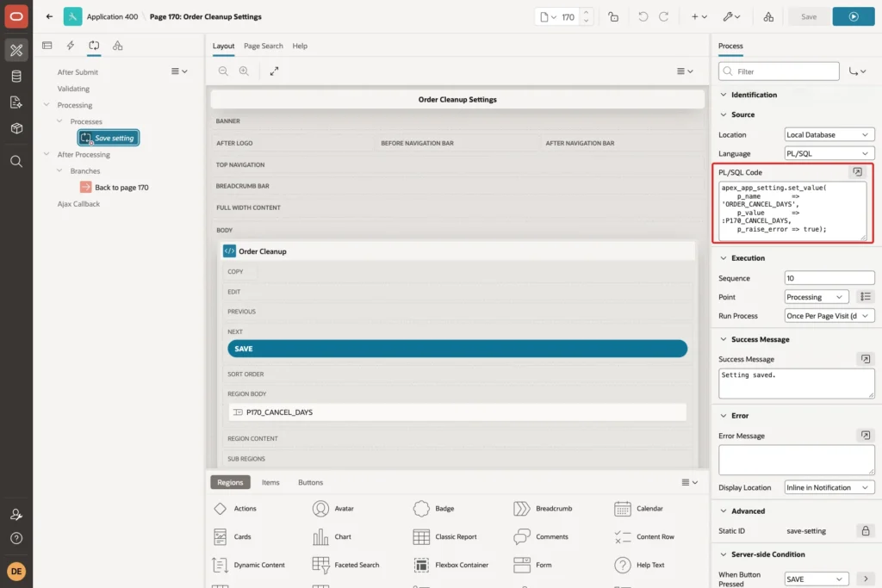
Task: Run the page with the play button
Action: [854, 17]
